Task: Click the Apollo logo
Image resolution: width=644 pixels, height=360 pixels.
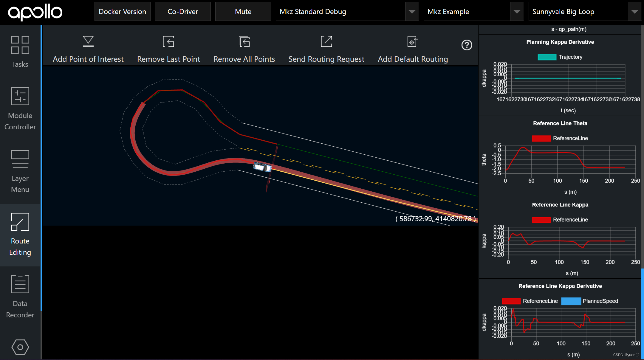Action: tap(35, 12)
